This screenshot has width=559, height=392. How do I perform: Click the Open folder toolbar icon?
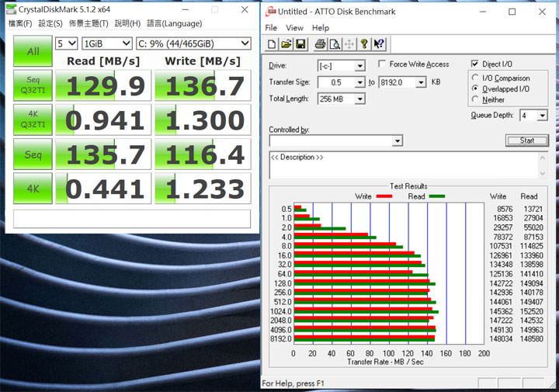click(x=286, y=43)
